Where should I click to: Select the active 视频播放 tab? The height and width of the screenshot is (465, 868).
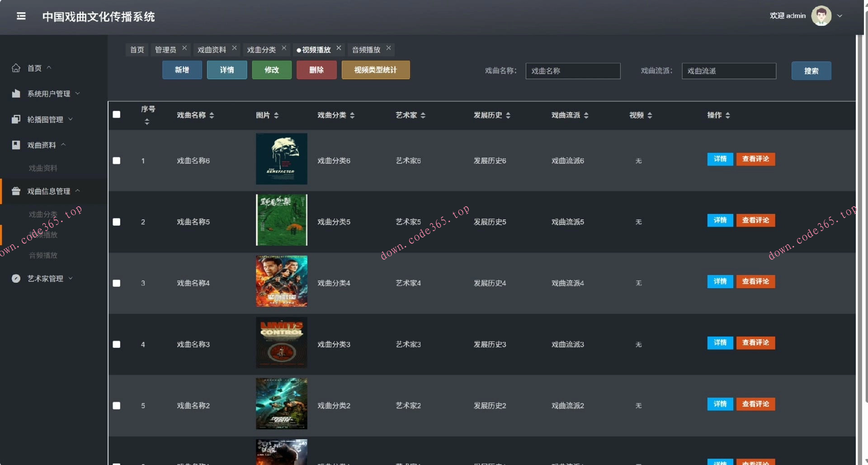pyautogui.click(x=316, y=50)
